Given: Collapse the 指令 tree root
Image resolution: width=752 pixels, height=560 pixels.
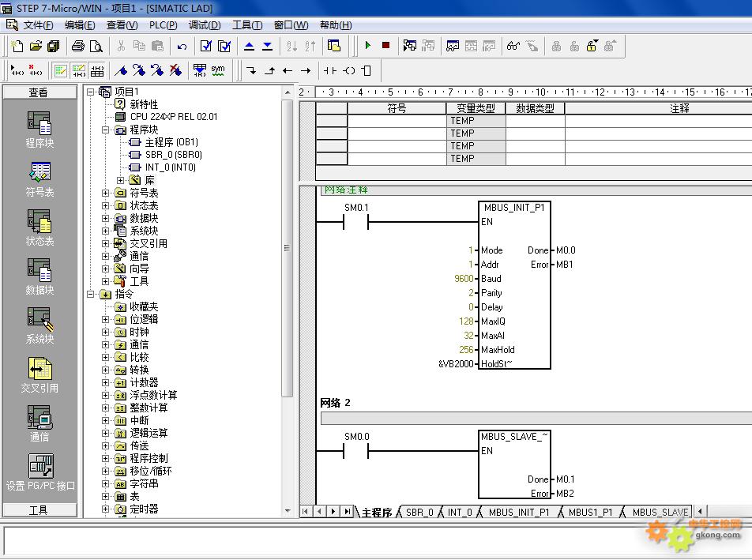Looking at the screenshot, I should click(90, 294).
